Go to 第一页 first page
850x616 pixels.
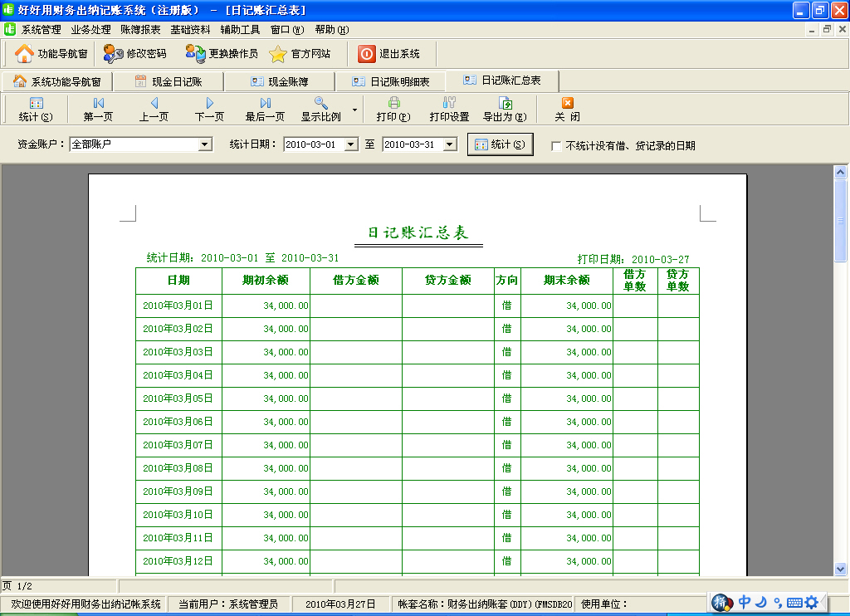click(x=98, y=104)
